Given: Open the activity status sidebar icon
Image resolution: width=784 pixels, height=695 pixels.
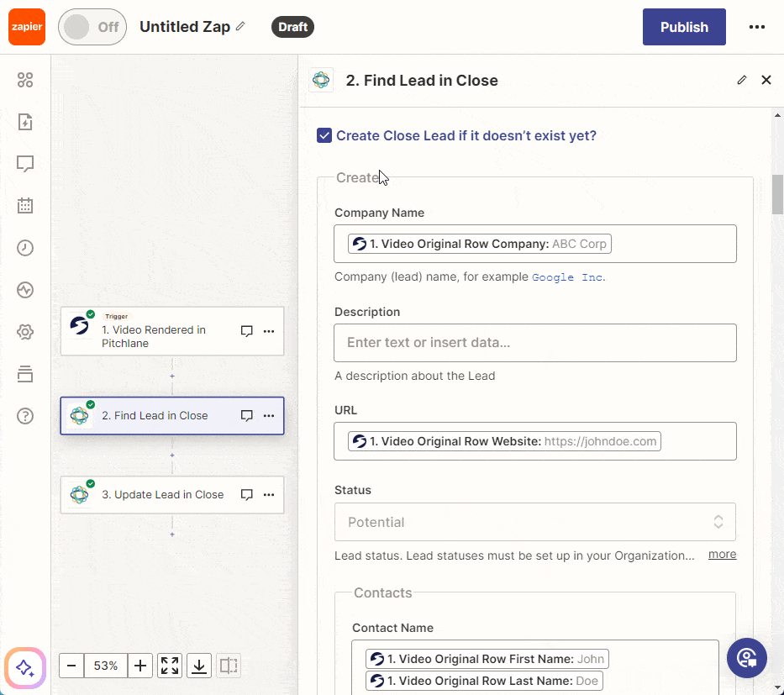Looking at the screenshot, I should 25,289.
